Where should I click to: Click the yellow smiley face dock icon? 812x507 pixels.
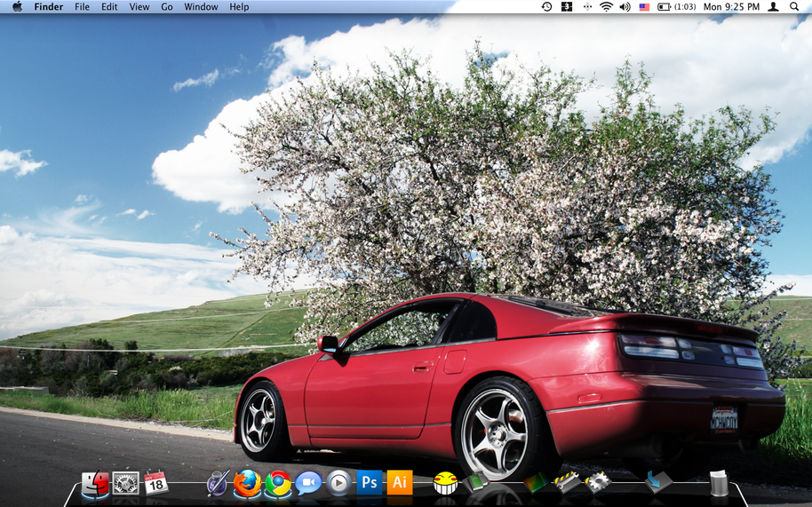445,483
